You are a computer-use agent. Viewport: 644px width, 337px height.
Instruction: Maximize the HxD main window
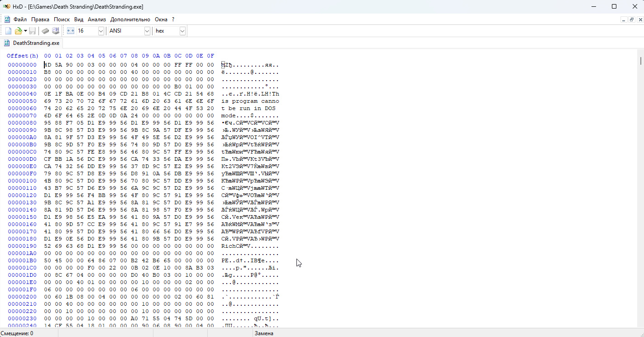point(614,6)
